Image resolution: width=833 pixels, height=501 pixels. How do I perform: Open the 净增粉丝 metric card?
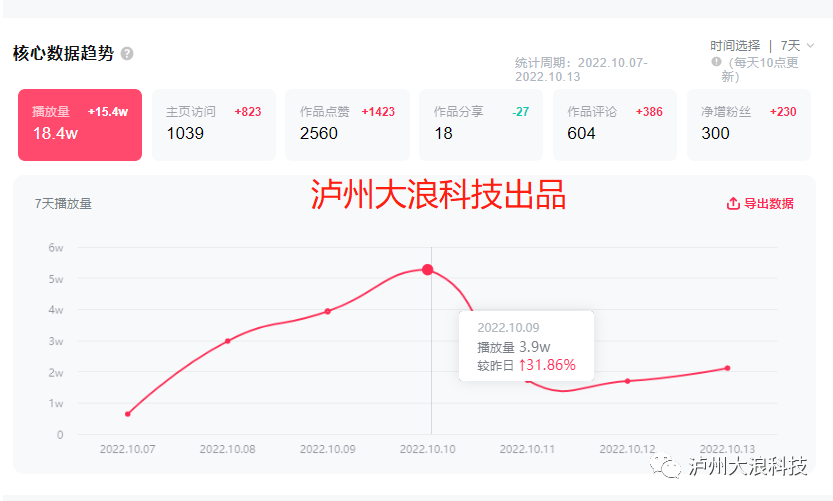tap(749, 124)
